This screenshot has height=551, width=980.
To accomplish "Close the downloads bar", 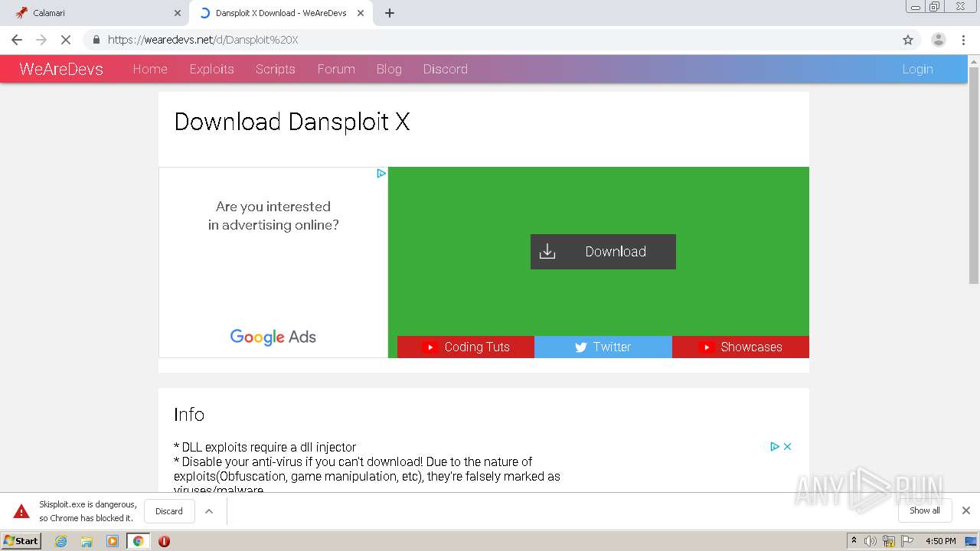I will point(966,510).
